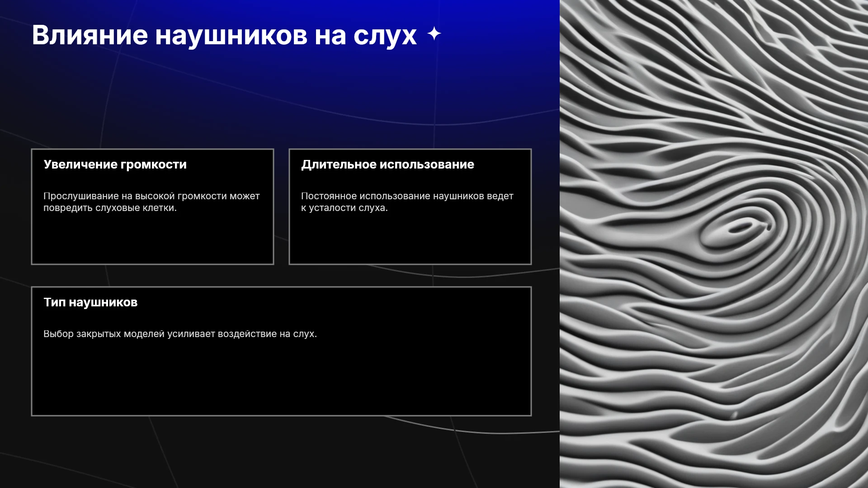Image resolution: width=868 pixels, height=488 pixels.
Task: Click the word "Влияние" in the title
Action: point(90,35)
